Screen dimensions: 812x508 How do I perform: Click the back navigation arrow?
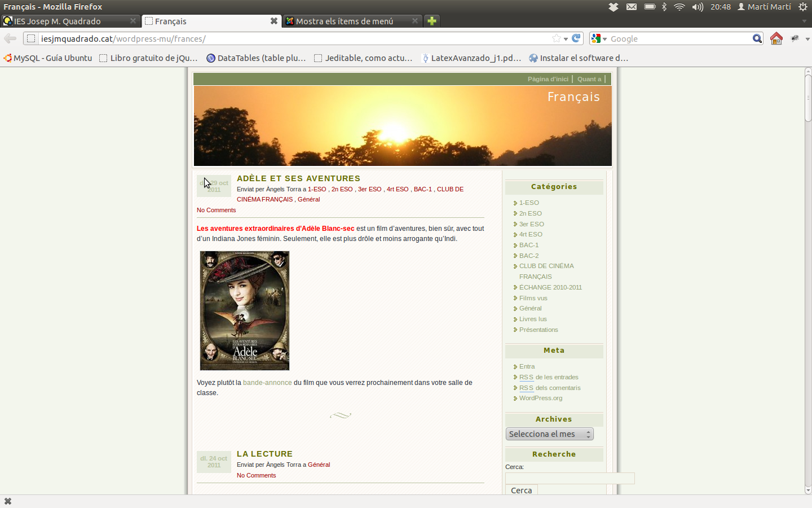click(x=10, y=38)
